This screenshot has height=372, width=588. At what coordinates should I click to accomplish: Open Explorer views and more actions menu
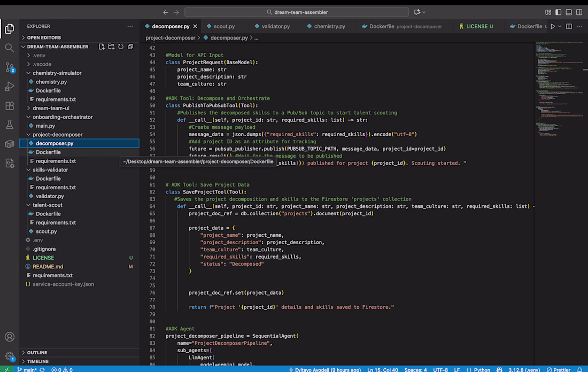click(x=130, y=26)
